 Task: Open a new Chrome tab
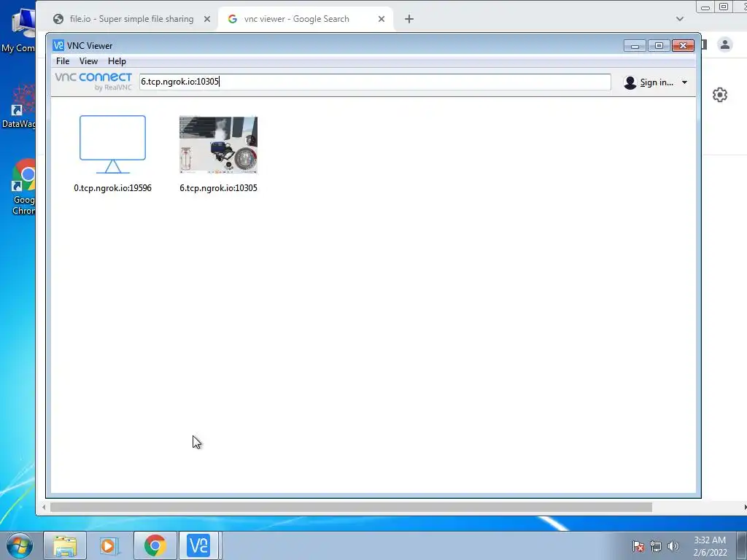(409, 19)
